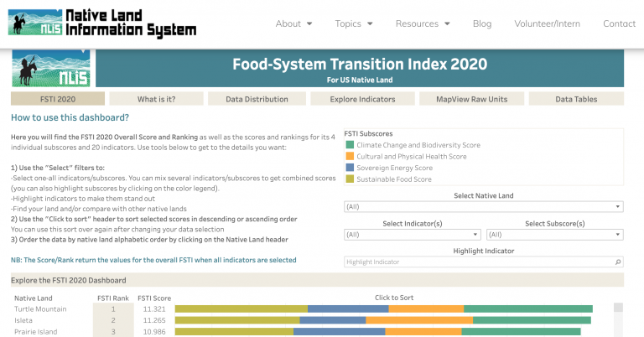
Task: Expand the Select Native Land dropdown
Action: [483, 206]
